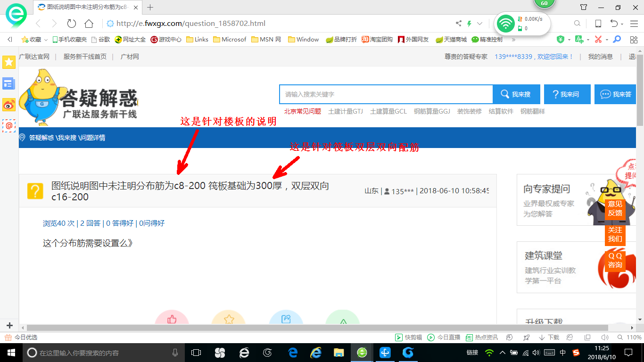Open 淘宝团购 bookmark
The height and width of the screenshot is (362, 644).
(x=377, y=40)
